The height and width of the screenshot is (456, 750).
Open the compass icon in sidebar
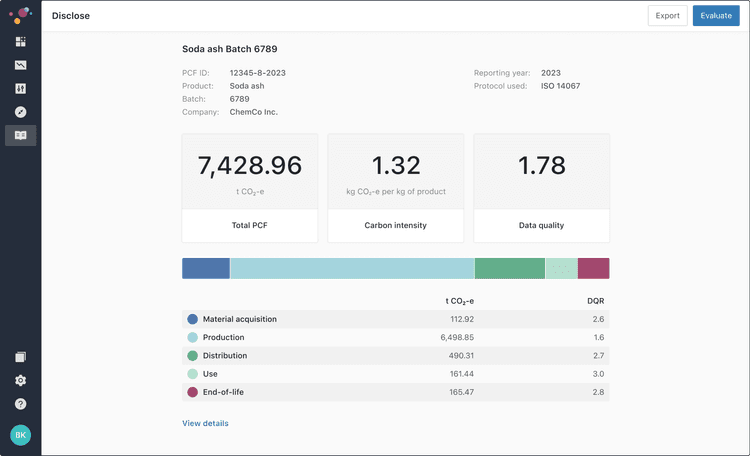pos(20,111)
